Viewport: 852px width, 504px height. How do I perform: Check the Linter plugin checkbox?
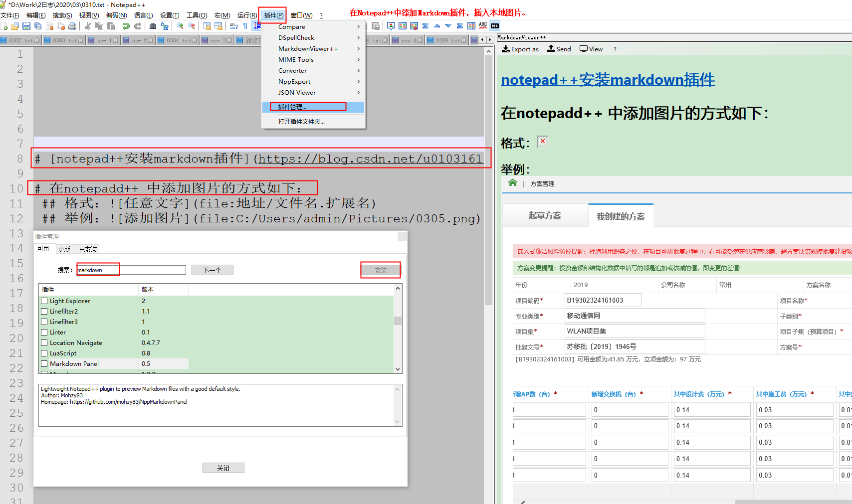point(44,332)
